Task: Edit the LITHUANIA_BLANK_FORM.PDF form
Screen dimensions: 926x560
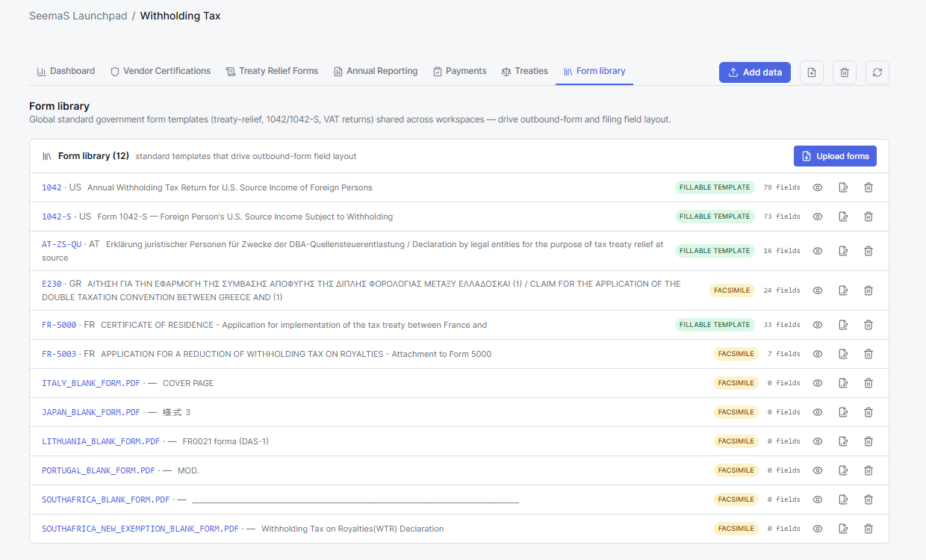Action: tap(843, 441)
